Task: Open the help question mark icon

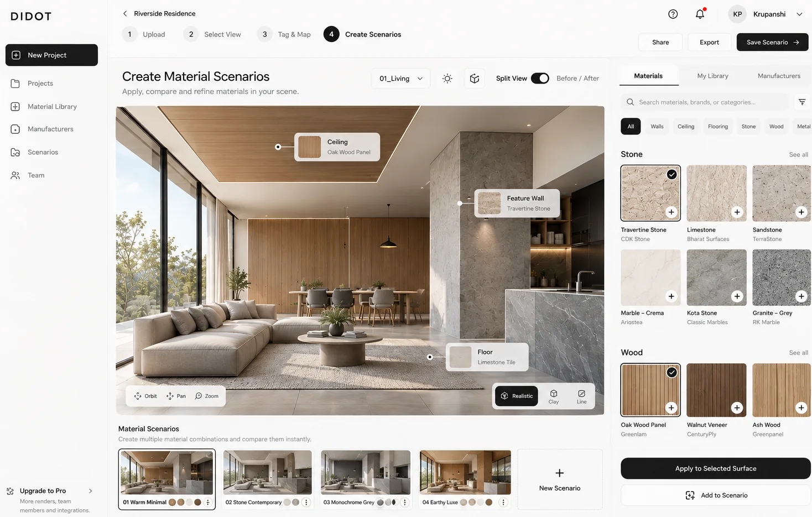Action: point(673,14)
